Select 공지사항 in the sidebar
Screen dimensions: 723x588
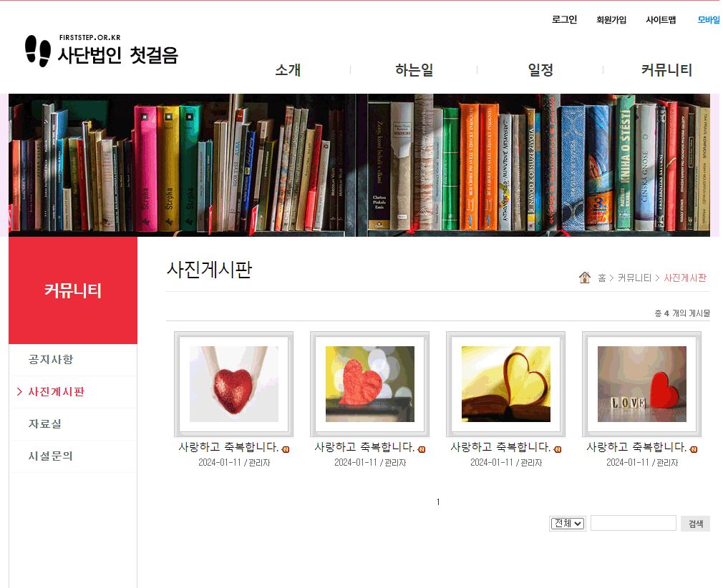(x=51, y=359)
